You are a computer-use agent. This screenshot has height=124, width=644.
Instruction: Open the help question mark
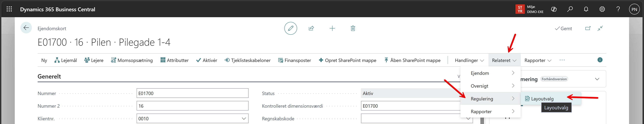618,9
